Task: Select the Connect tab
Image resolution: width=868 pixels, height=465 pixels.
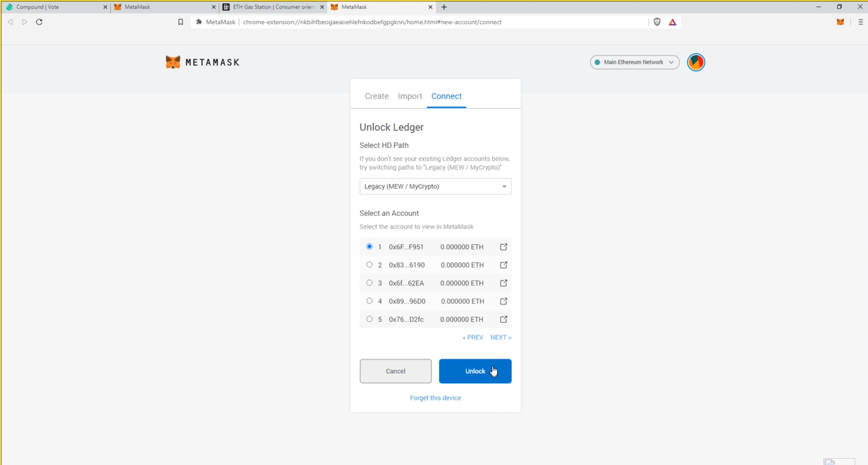Action: 446,96
